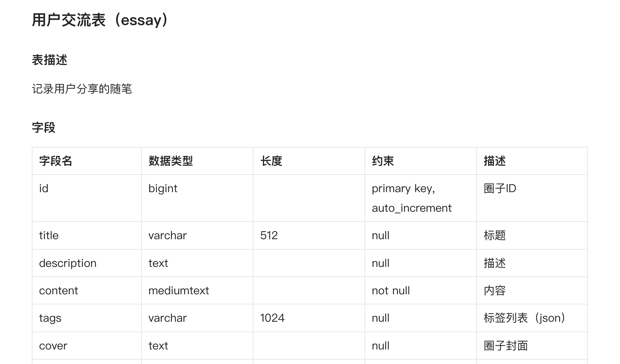
Task: Select the bigint data type cell
Action: (x=163, y=188)
